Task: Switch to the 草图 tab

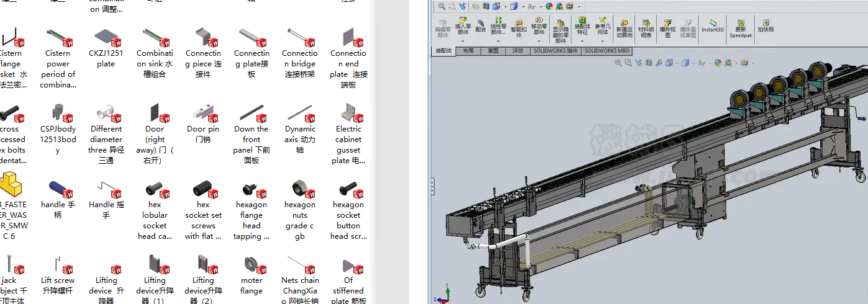Action: pyautogui.click(x=493, y=51)
